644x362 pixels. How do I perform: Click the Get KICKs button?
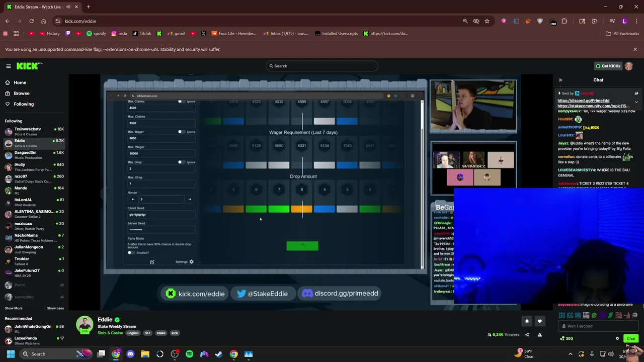(608, 66)
